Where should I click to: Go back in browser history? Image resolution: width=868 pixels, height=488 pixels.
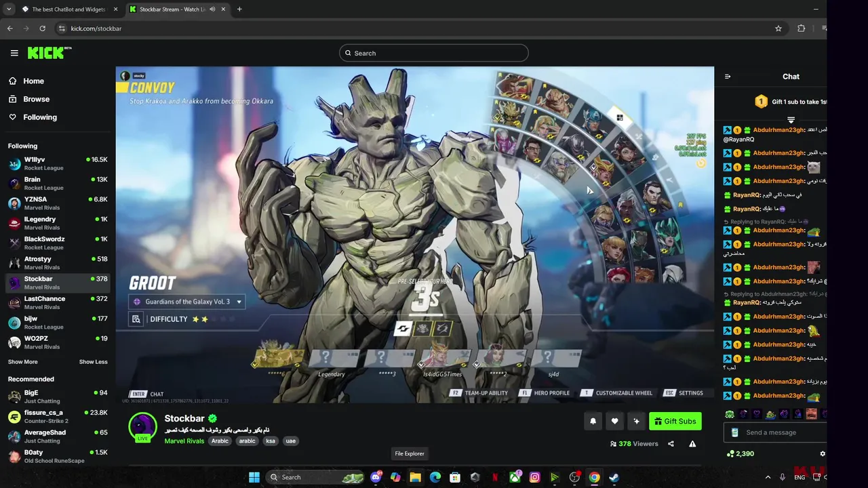(x=10, y=28)
